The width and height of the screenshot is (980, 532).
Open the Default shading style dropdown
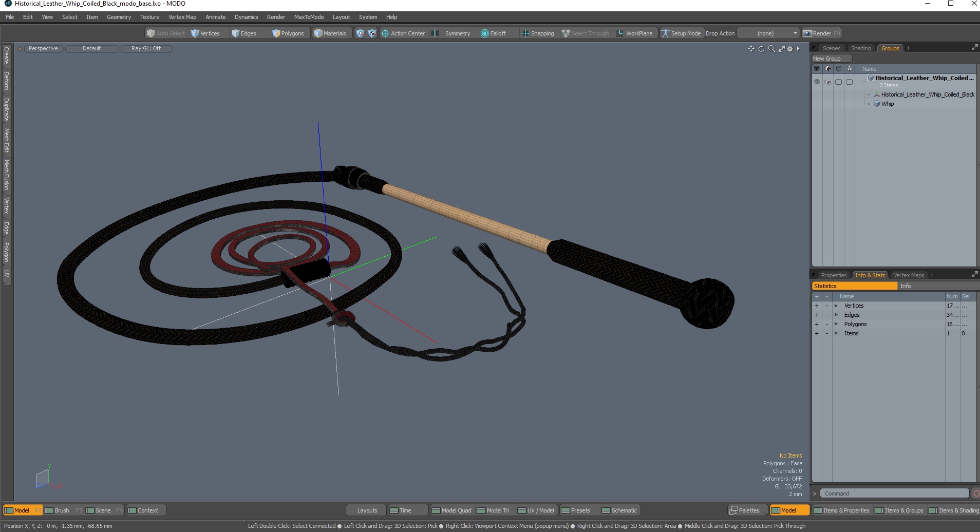(x=92, y=49)
